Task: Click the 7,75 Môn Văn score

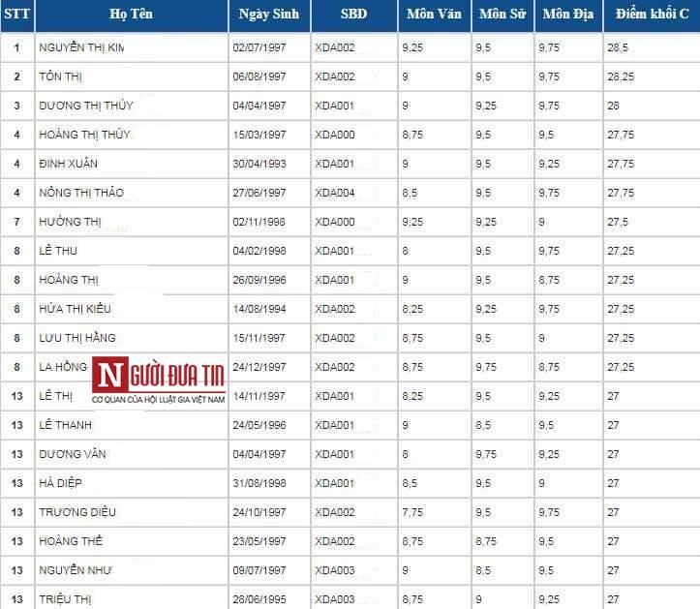Action: [x=411, y=512]
